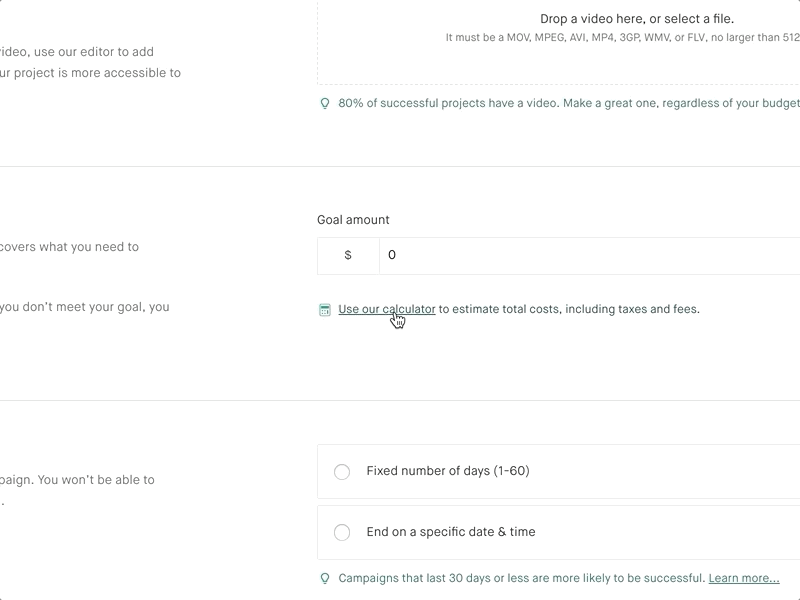This screenshot has width=800, height=600.
Task: Click the 'End on a specific date & time' label text
Action: [451, 532]
